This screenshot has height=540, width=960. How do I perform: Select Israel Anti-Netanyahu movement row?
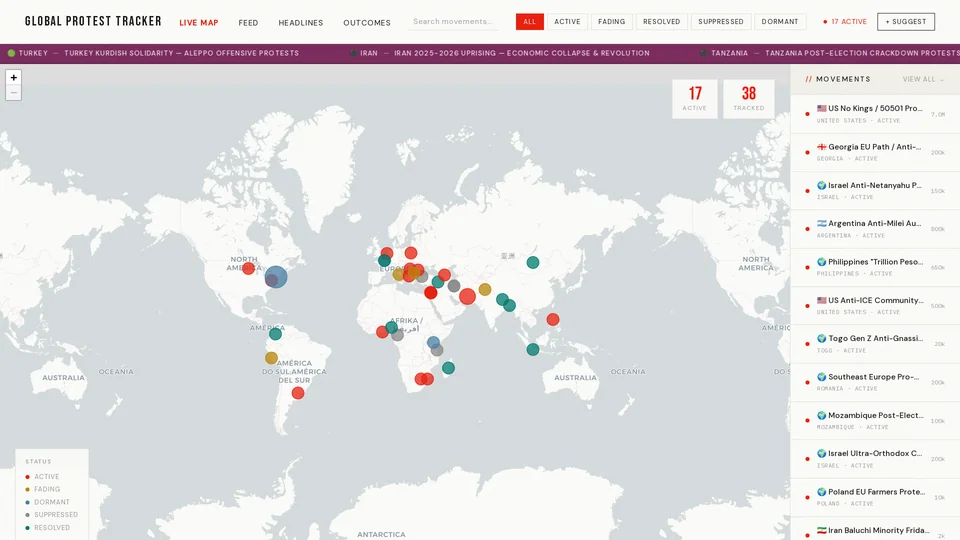point(875,190)
